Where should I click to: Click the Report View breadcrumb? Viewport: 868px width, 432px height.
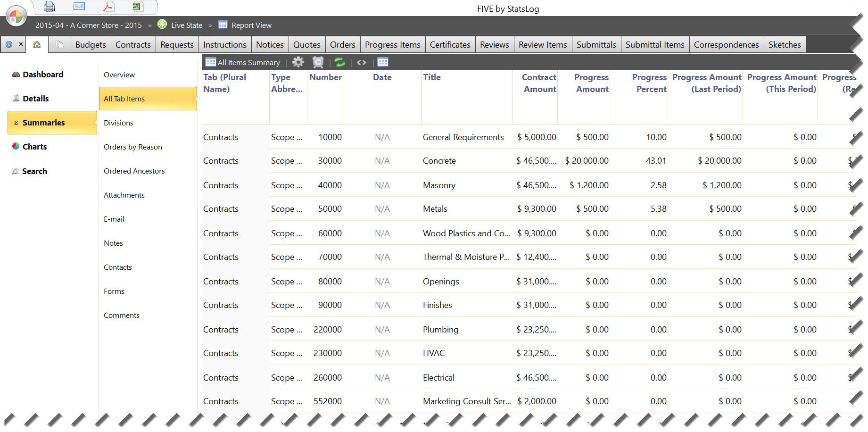coord(251,25)
